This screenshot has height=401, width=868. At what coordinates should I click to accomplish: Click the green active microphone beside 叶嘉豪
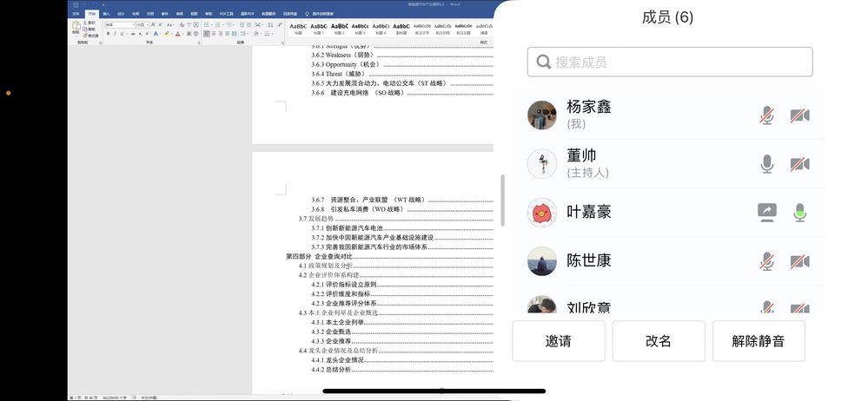[x=799, y=213]
